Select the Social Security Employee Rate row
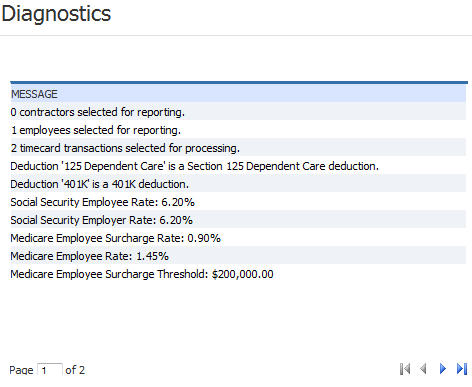 click(238, 202)
